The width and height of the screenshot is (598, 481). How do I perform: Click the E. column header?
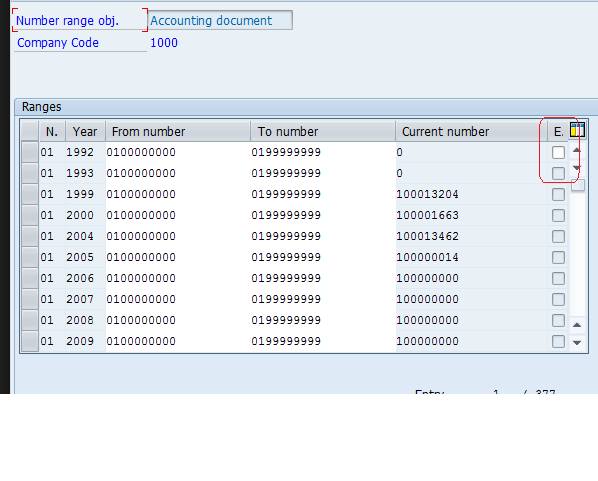tap(558, 131)
